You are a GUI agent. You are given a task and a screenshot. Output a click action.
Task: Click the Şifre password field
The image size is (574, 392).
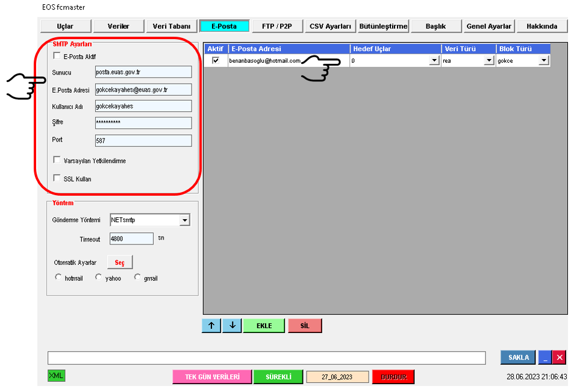[143, 123]
